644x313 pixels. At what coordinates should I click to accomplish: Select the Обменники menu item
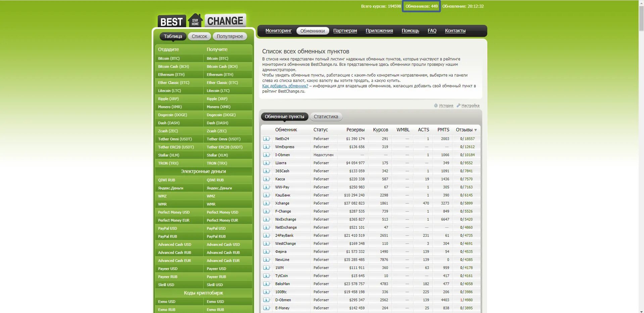312,31
